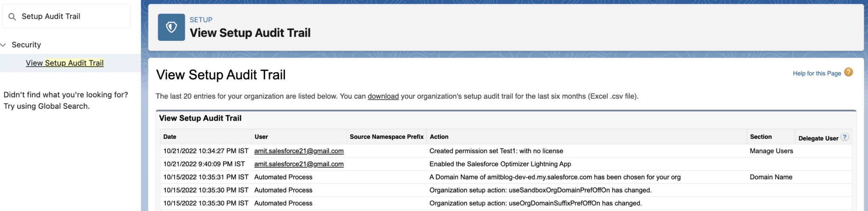Open user email link in permission set row
The width and height of the screenshot is (868, 211).
[299, 151]
